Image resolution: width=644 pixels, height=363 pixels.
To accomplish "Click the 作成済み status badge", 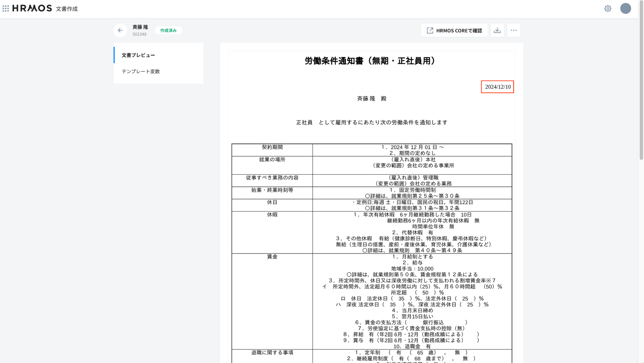I will pos(168,30).
